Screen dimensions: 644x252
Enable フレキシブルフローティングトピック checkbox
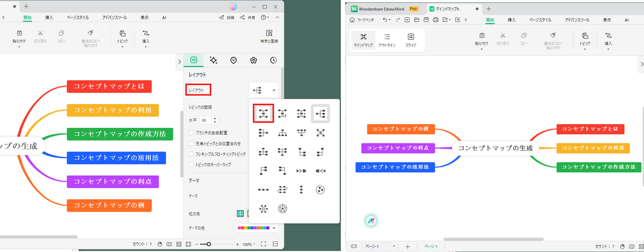(192, 154)
